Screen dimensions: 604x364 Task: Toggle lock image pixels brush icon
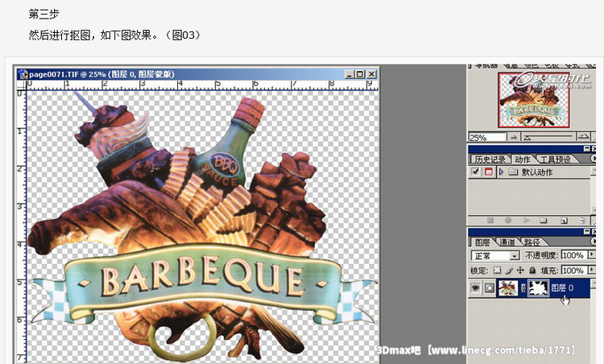pyautogui.click(x=509, y=271)
